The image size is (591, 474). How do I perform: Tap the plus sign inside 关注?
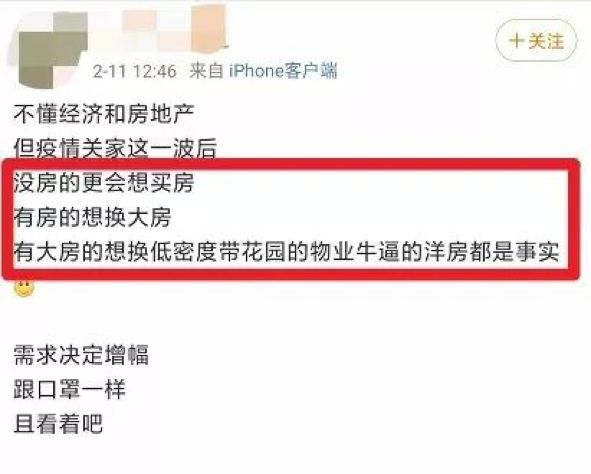point(517,40)
